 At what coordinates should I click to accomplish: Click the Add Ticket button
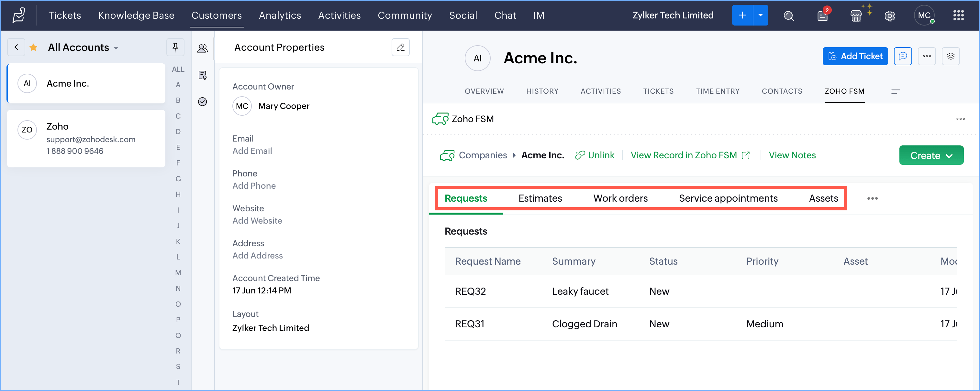pos(855,56)
